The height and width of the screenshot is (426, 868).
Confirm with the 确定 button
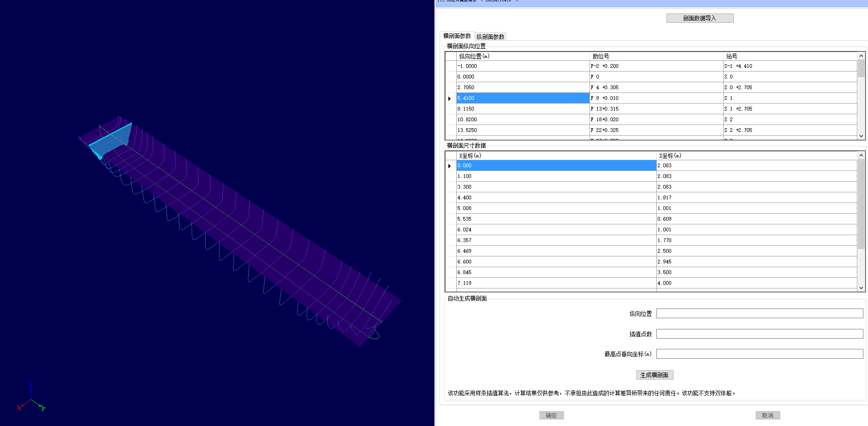click(551, 415)
